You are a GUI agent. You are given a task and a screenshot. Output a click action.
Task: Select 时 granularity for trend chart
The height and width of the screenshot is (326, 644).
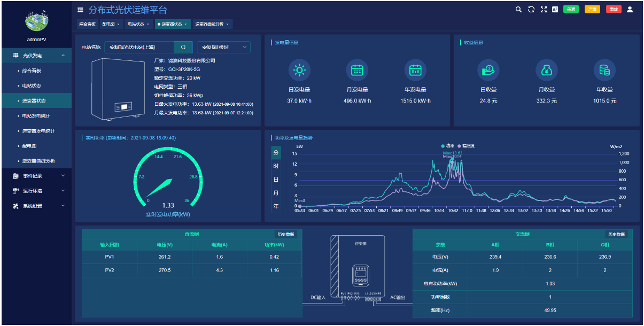pos(276,166)
